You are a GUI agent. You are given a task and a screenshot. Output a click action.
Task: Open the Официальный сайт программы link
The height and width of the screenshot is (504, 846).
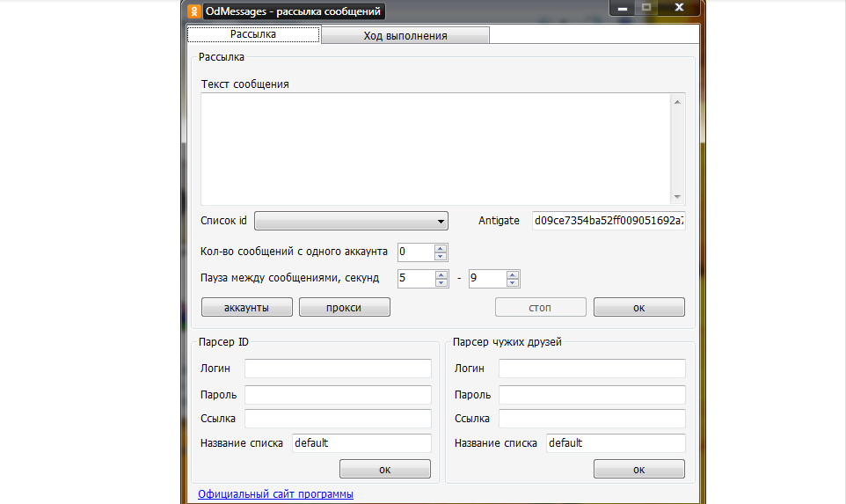(275, 494)
